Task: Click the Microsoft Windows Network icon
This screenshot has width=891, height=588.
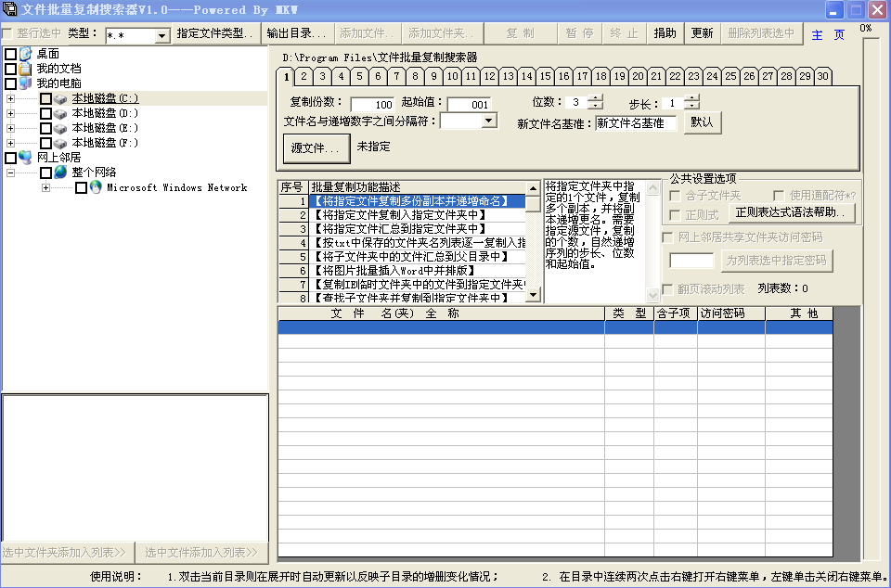Action: point(96,187)
